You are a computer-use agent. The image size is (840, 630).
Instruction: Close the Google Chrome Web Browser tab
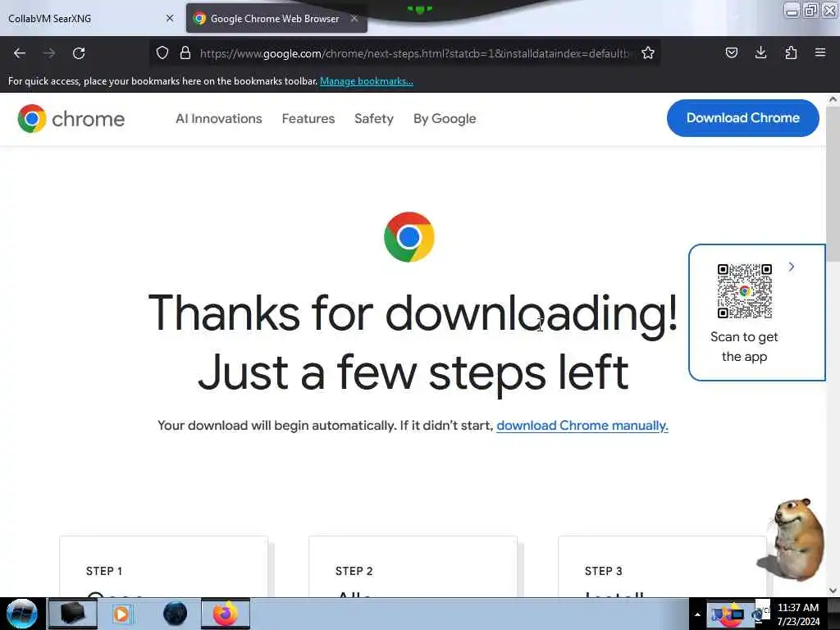[354, 18]
